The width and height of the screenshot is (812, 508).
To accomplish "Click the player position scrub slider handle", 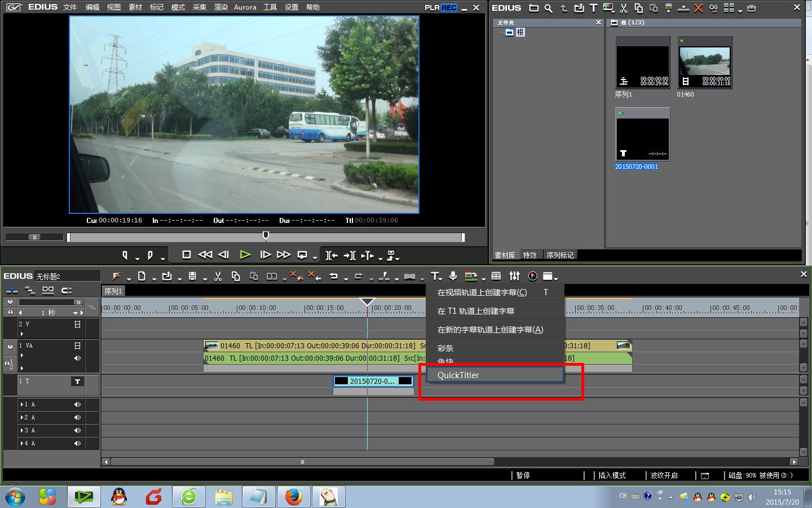I will click(266, 235).
